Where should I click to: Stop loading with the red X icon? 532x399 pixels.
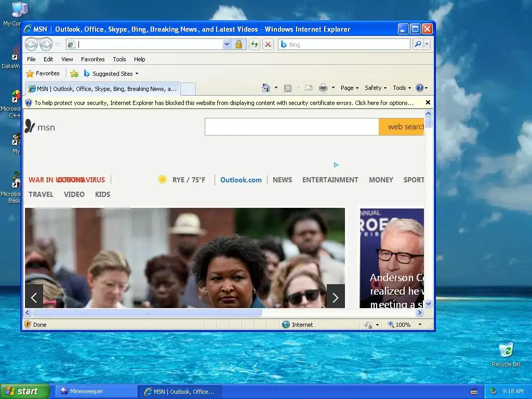[268, 44]
